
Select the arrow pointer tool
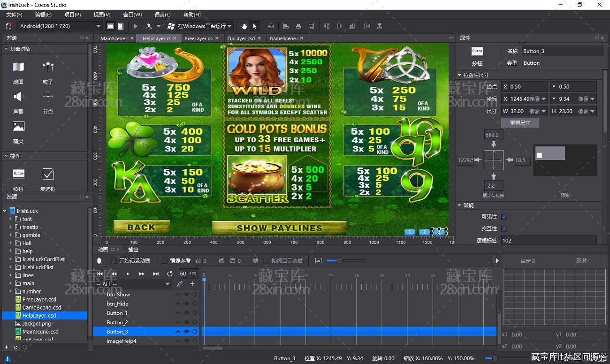[255, 26]
